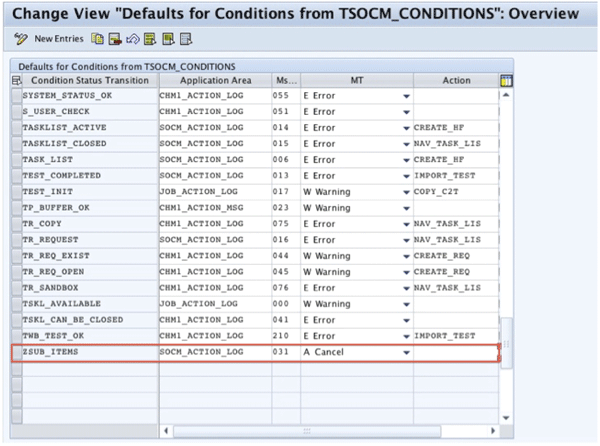The image size is (600, 446).
Task: Click IMPORT_TEST action in TEST_COMPLETED row
Action: coord(456,176)
